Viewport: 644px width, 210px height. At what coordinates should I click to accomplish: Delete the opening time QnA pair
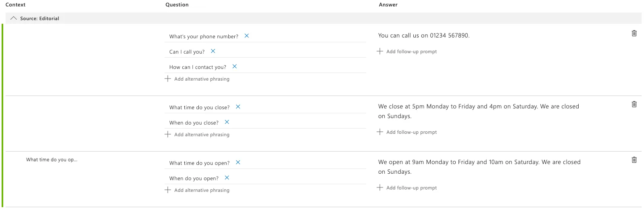[x=634, y=160]
